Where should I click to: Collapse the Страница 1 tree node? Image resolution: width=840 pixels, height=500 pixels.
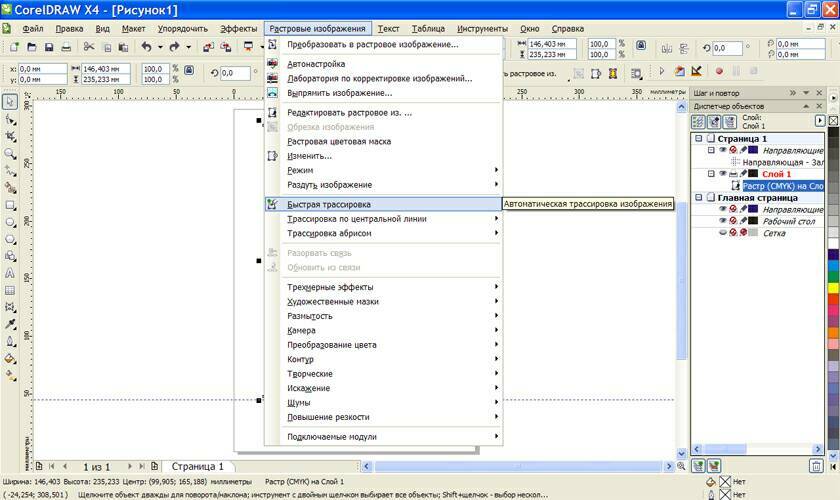(x=698, y=138)
